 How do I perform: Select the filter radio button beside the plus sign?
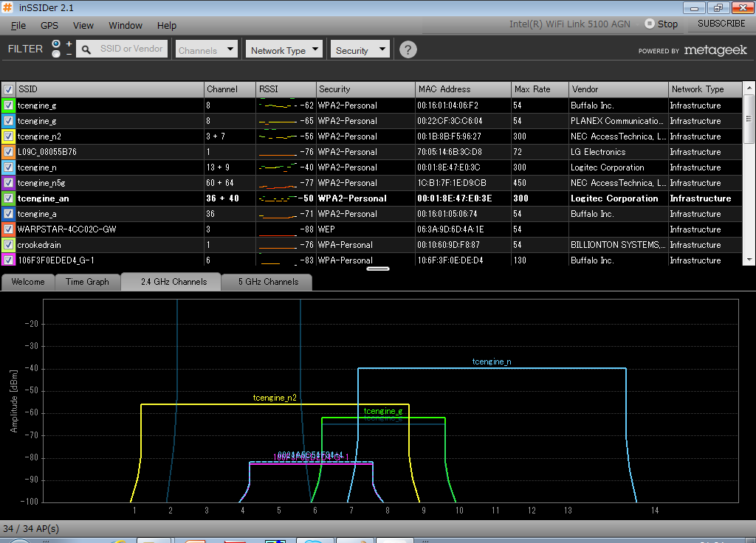pos(56,44)
